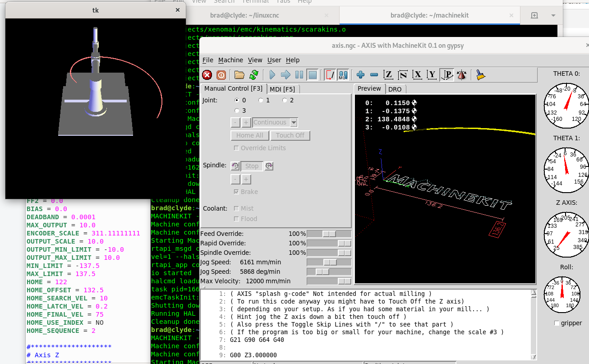This screenshot has width=589, height=364.
Task: Select Joint 0 radio button
Action: [237, 100]
